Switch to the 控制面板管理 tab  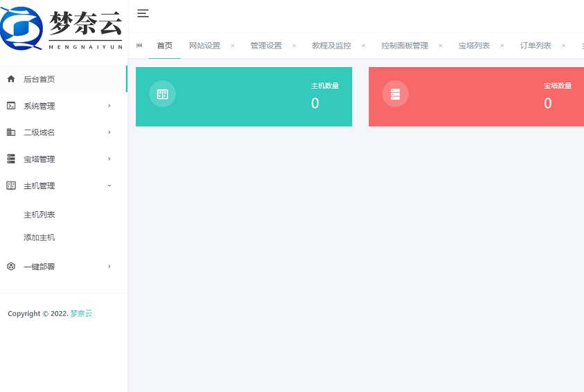(x=405, y=46)
